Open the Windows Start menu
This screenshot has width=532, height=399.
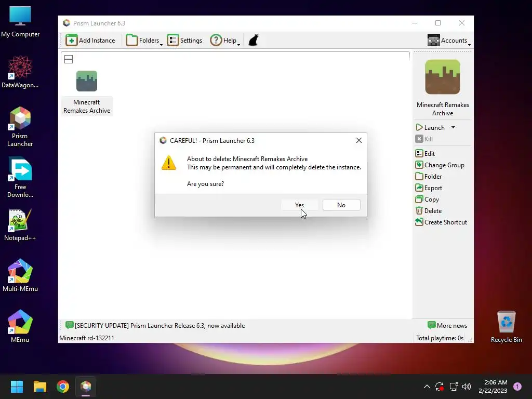tap(17, 387)
